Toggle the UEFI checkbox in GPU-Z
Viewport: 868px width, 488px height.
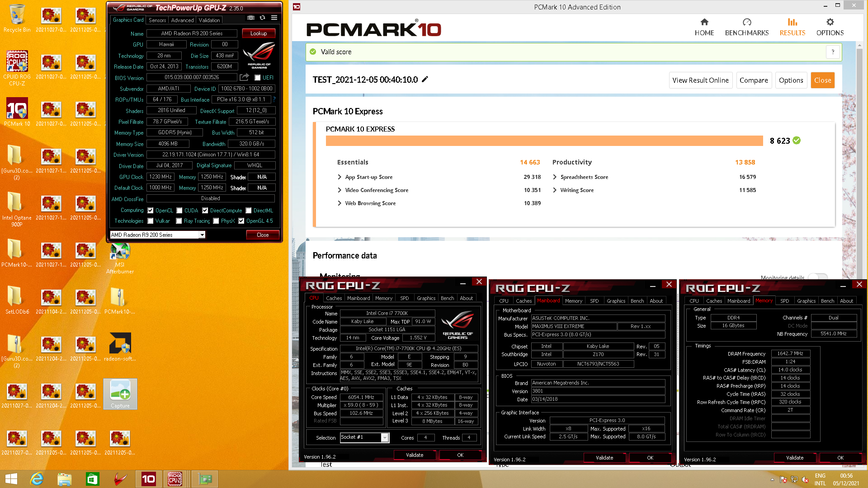257,78
